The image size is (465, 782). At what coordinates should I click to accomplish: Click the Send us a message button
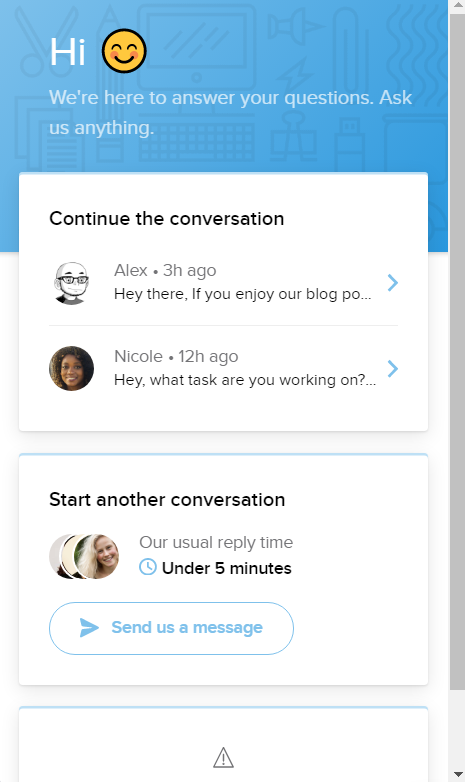[x=171, y=628]
